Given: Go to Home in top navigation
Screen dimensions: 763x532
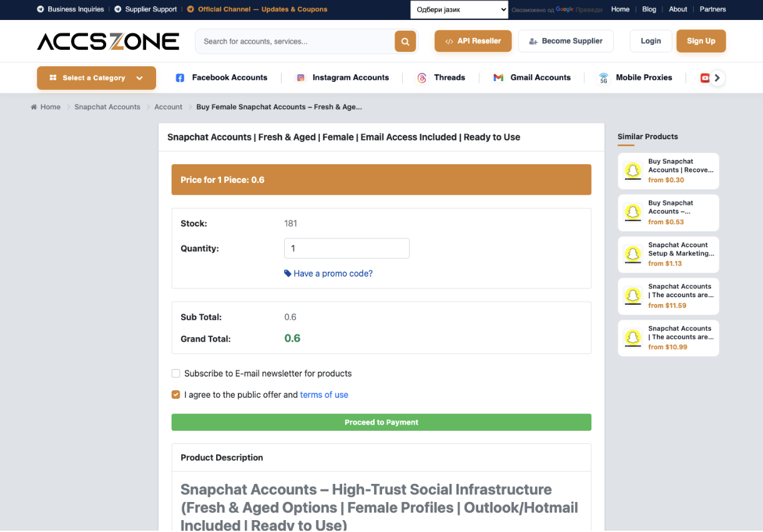Looking at the screenshot, I should (620, 9).
